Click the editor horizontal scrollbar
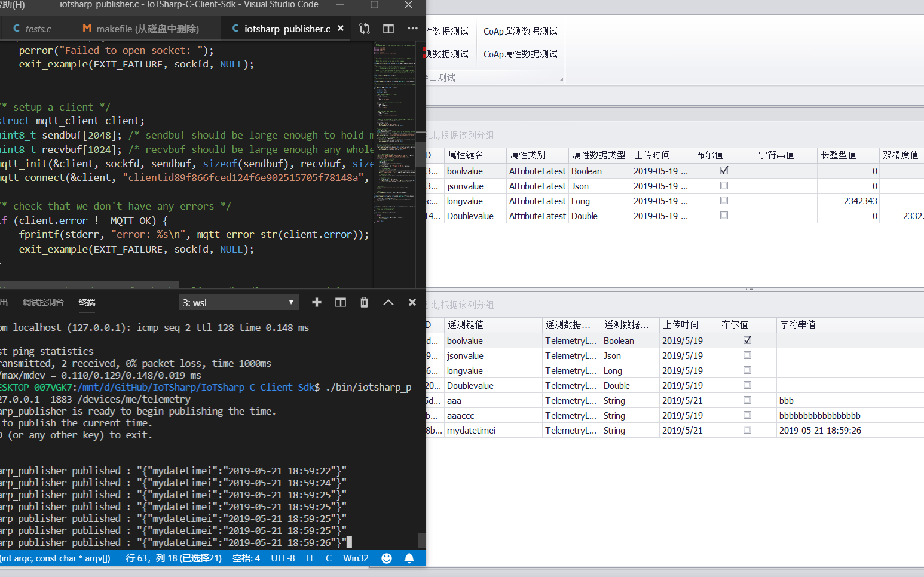This screenshot has width=924, height=577. point(90,285)
